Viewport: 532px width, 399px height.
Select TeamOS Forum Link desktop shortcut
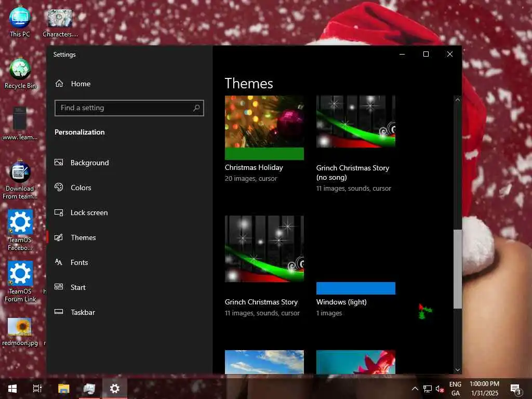(x=20, y=282)
